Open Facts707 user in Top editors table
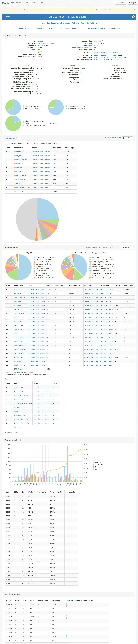This screenshot has height=644, width=138. (17, 293)
